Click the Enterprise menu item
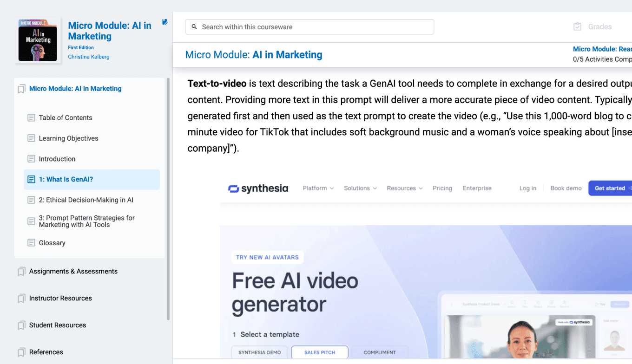632x364 pixels. [x=477, y=188]
